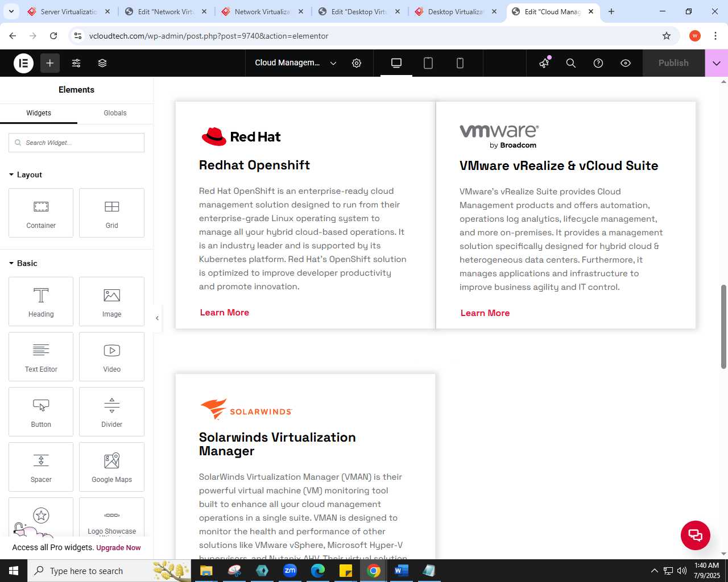Viewport: 728px width, 582px height.
Task: Collapse the Layout section
Action: click(x=26, y=174)
